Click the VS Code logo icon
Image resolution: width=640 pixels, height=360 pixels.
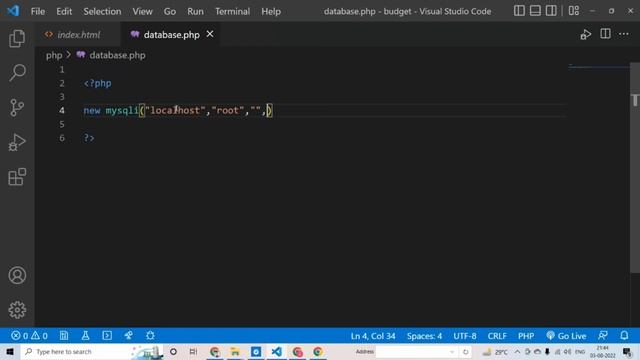(13, 11)
